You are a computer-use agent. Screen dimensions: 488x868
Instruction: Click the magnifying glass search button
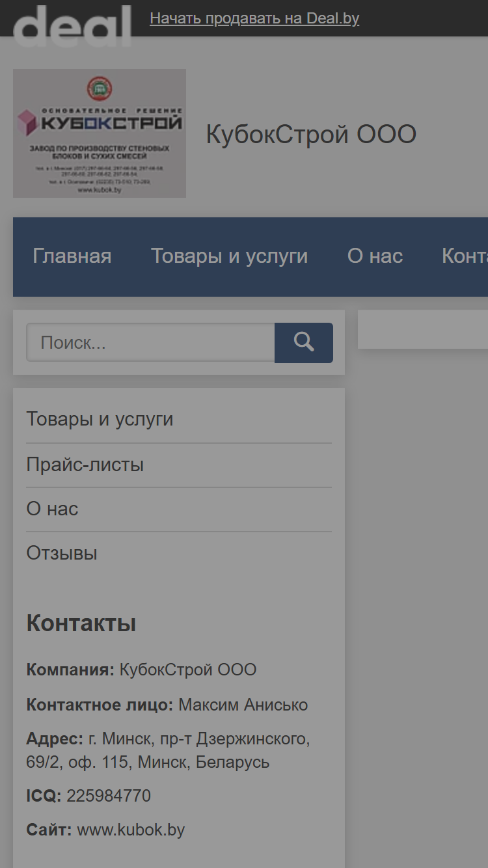304,342
